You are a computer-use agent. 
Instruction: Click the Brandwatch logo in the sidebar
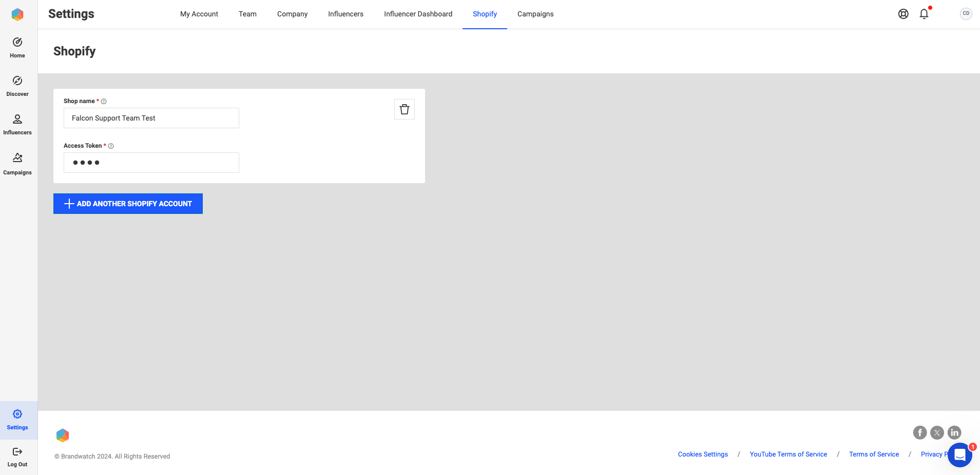click(x=17, y=14)
